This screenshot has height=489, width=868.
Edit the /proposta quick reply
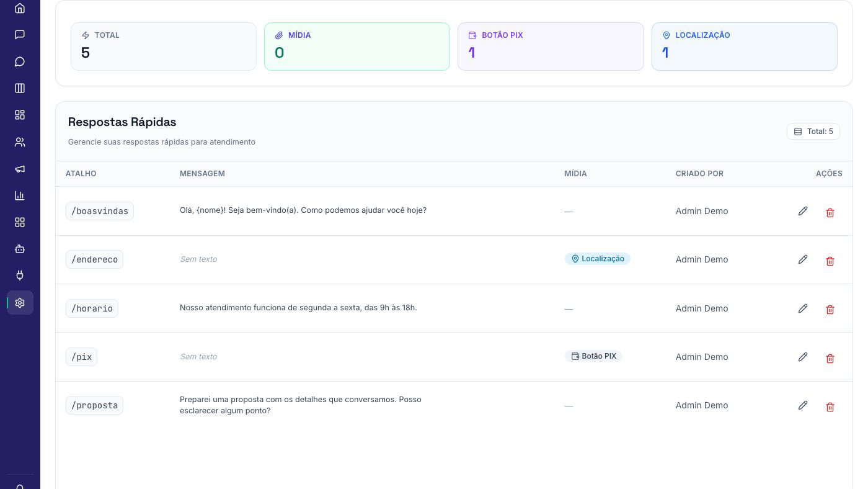[803, 405]
